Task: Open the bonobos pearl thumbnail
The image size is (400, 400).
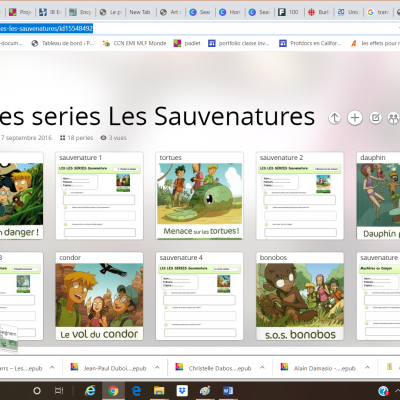Action: pyautogui.click(x=300, y=296)
